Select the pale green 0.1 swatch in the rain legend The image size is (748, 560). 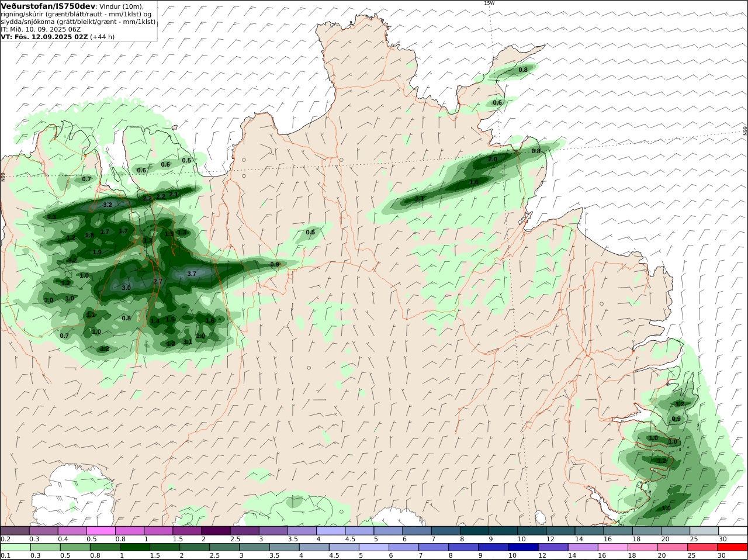pos(15,547)
